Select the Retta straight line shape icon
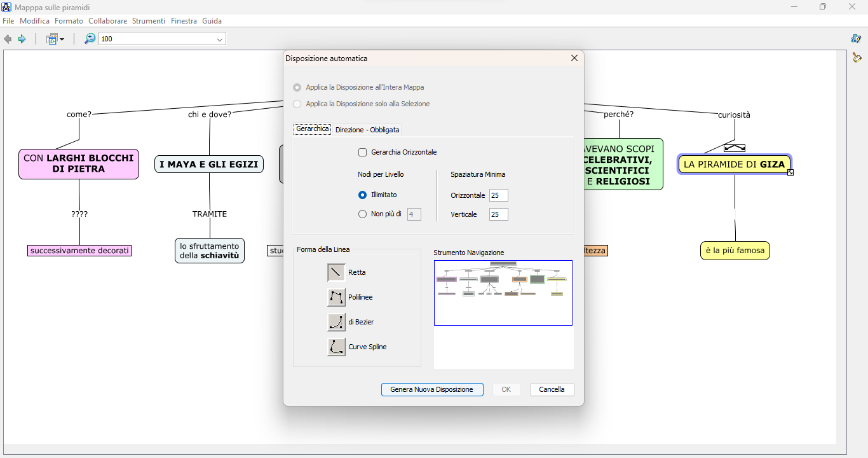 tap(336, 272)
